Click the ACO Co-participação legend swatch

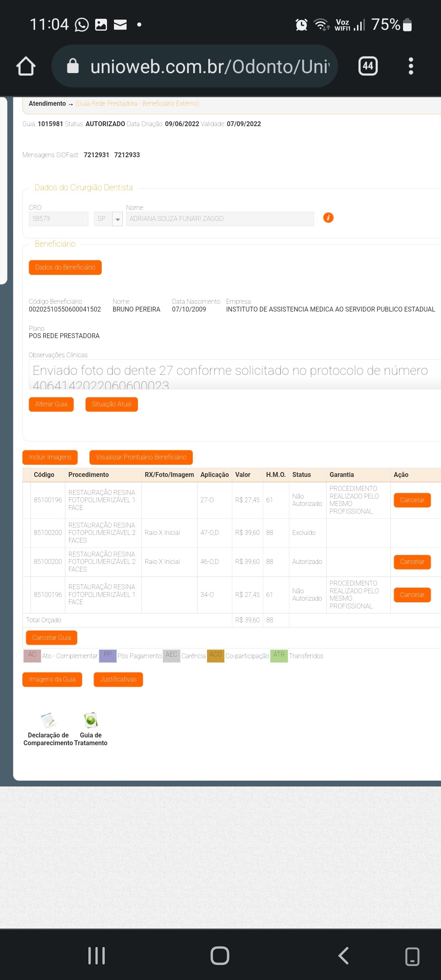pos(216,656)
